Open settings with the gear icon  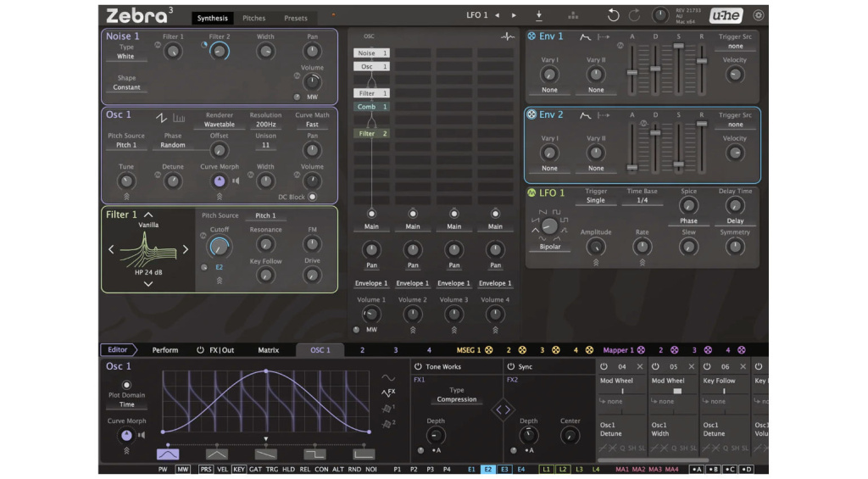click(758, 15)
